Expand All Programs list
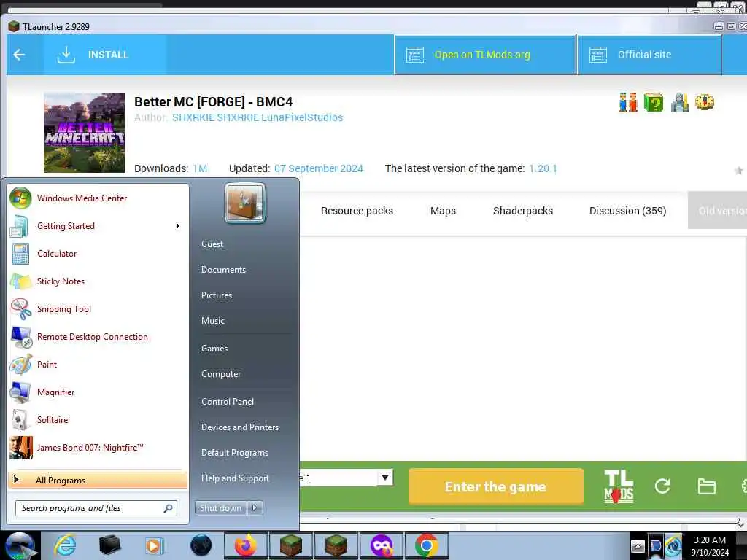This screenshot has height=560, width=747. click(x=98, y=480)
